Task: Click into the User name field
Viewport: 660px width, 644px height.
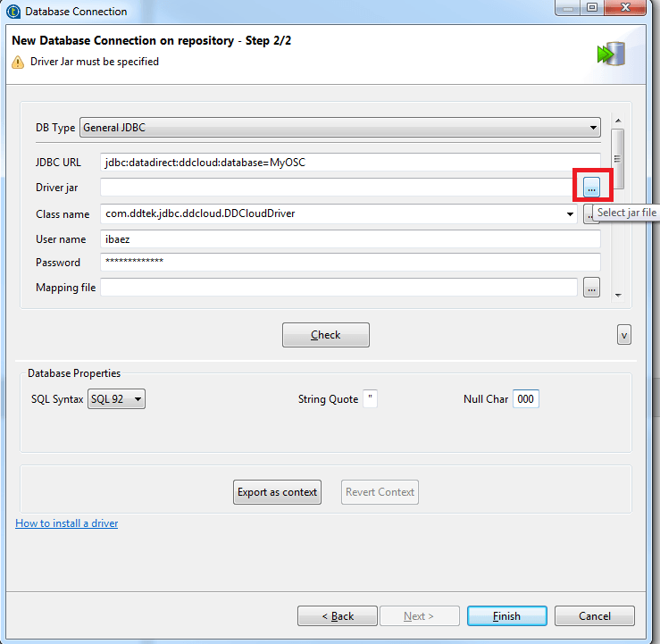Action: (350, 239)
